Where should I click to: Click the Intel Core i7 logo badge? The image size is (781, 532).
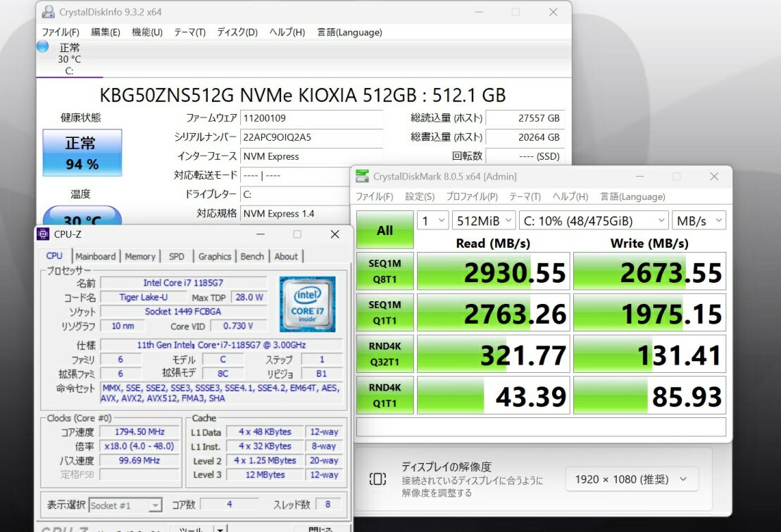click(307, 304)
